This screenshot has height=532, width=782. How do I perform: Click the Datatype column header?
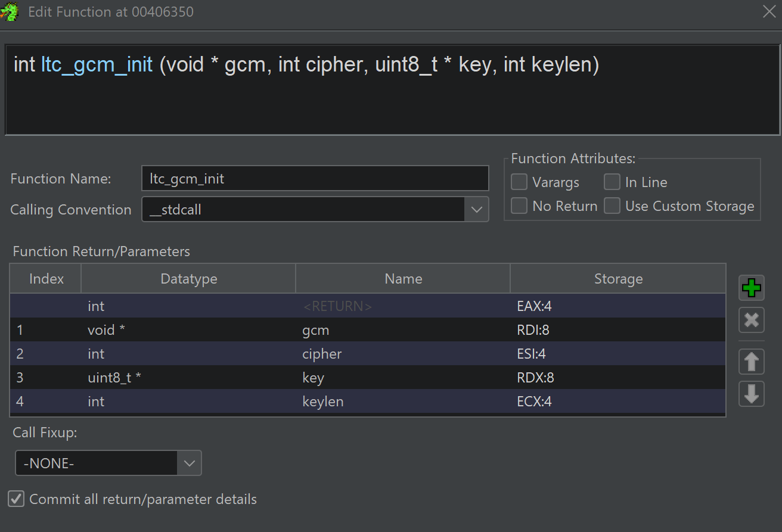point(188,279)
